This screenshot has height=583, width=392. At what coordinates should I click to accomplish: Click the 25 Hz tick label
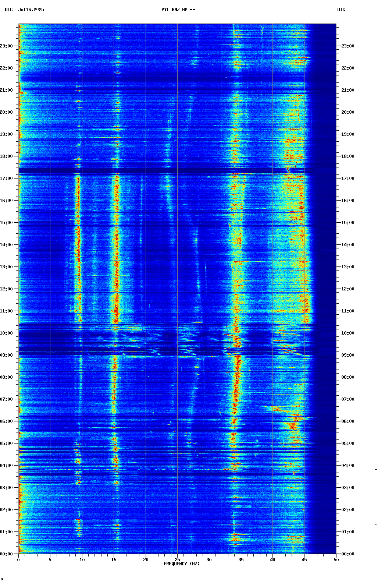coord(177,560)
